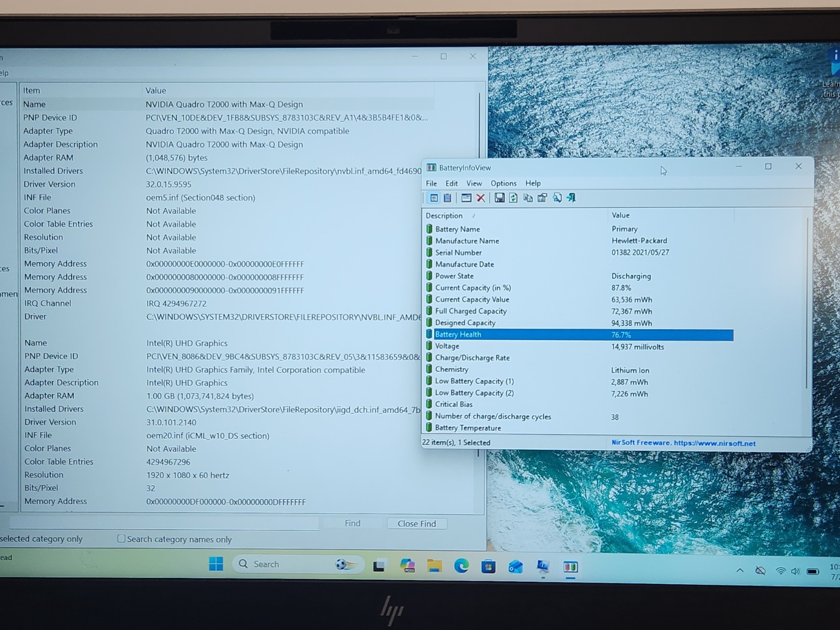The width and height of the screenshot is (840, 630).
Task: Click in the taskbar Search box
Action: (298, 564)
